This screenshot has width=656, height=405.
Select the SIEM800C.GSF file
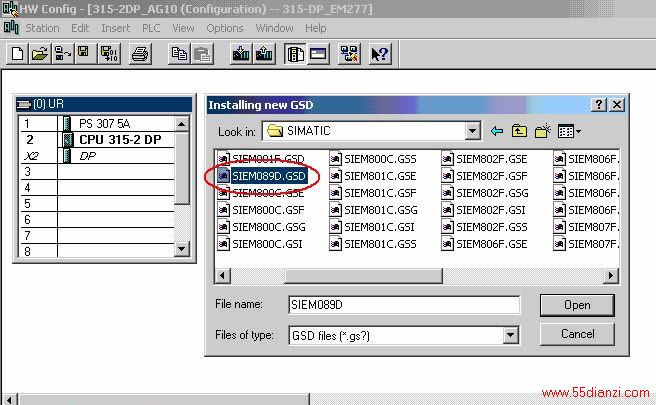[x=261, y=210]
